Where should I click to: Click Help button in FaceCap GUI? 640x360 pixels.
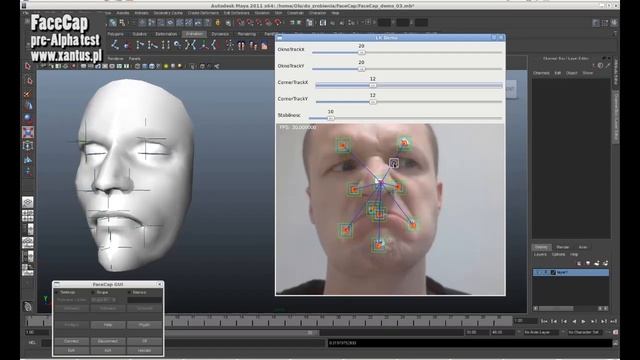(107, 325)
